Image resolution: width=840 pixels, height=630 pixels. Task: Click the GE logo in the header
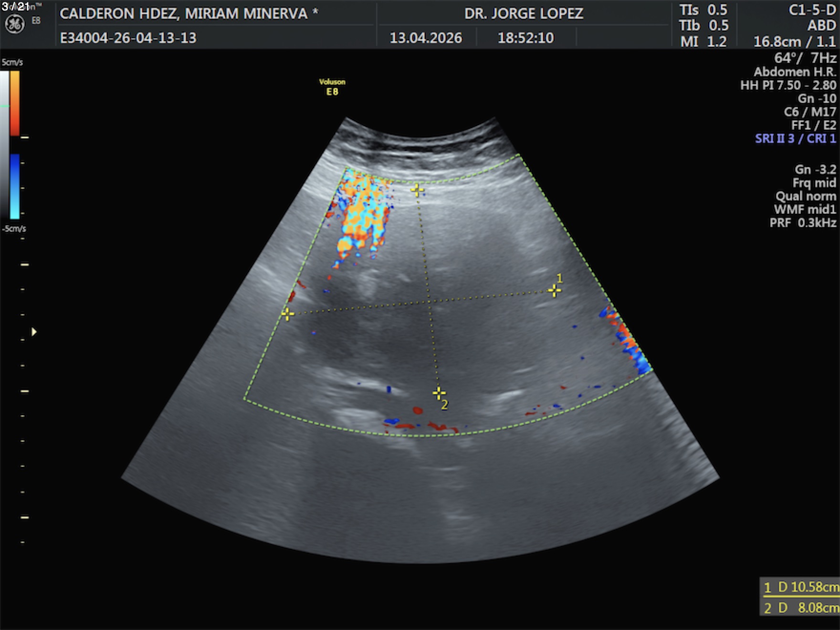point(14,24)
